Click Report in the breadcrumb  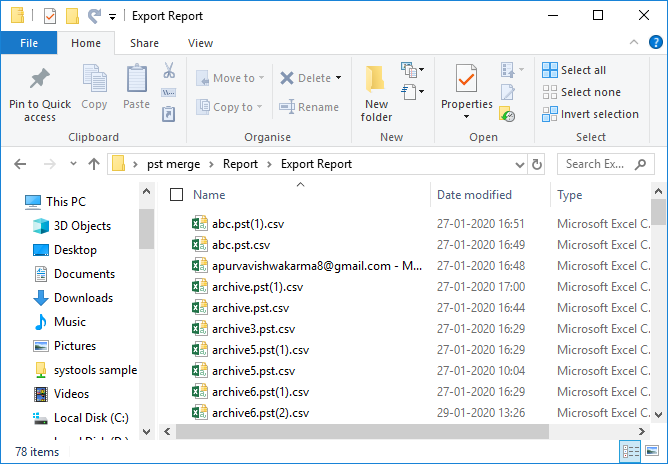pyautogui.click(x=240, y=164)
